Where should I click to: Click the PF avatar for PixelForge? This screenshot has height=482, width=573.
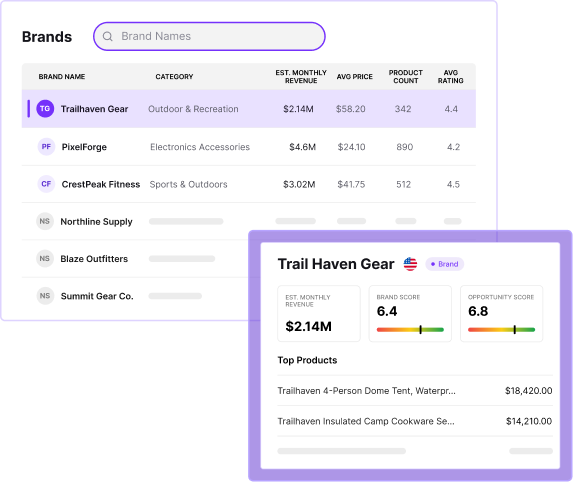point(46,147)
